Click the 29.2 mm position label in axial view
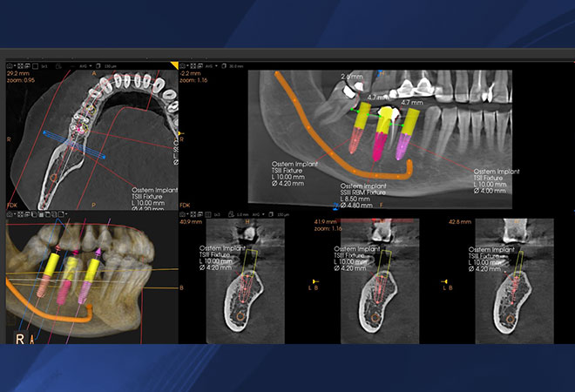 point(18,73)
